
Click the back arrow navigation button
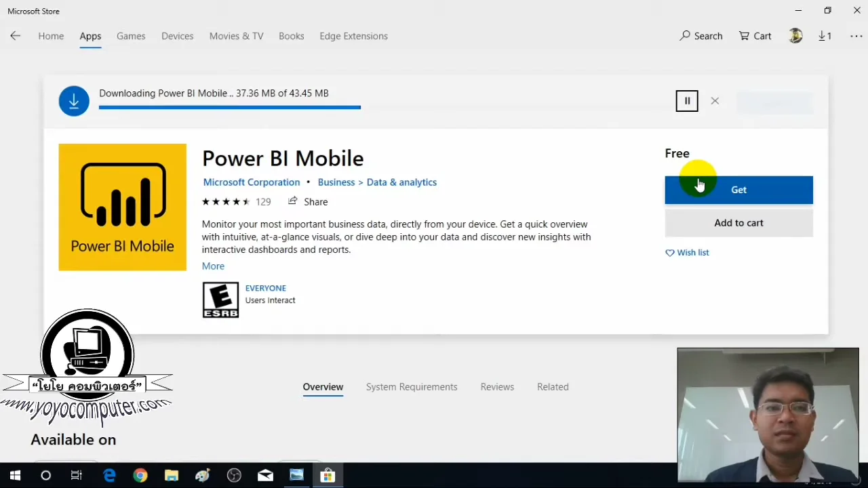15,36
